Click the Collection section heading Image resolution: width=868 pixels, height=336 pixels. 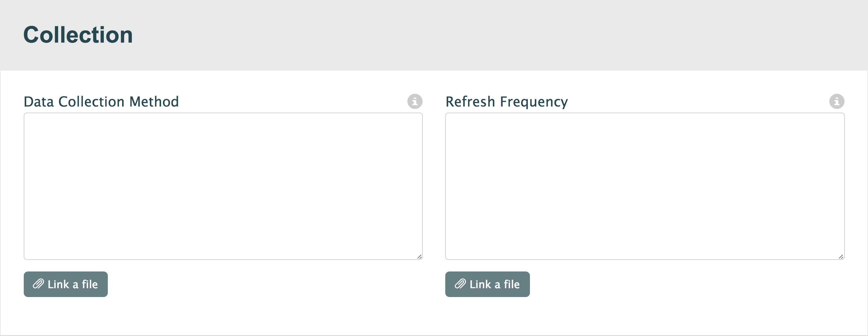click(x=78, y=35)
